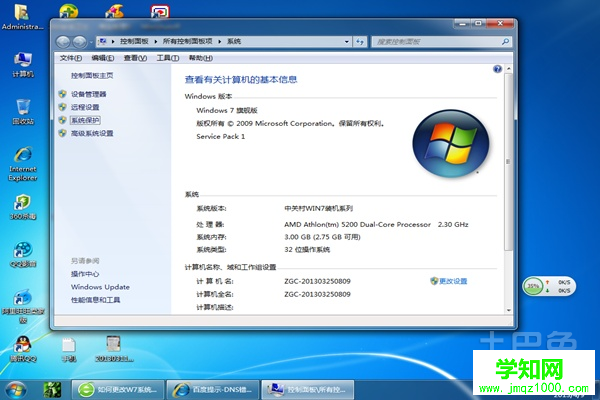The height and width of the screenshot is (400, 600).
Task: Click the search magnifier icon
Action: tap(505, 41)
